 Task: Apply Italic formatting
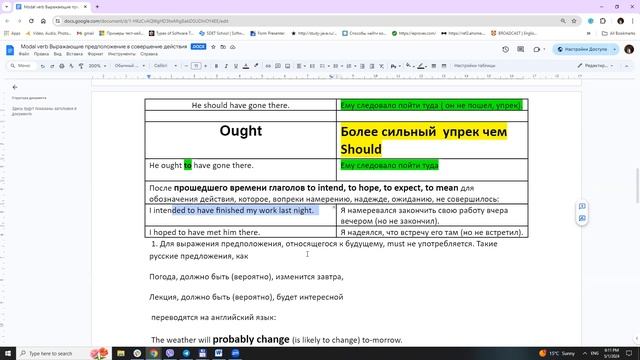click(226, 66)
